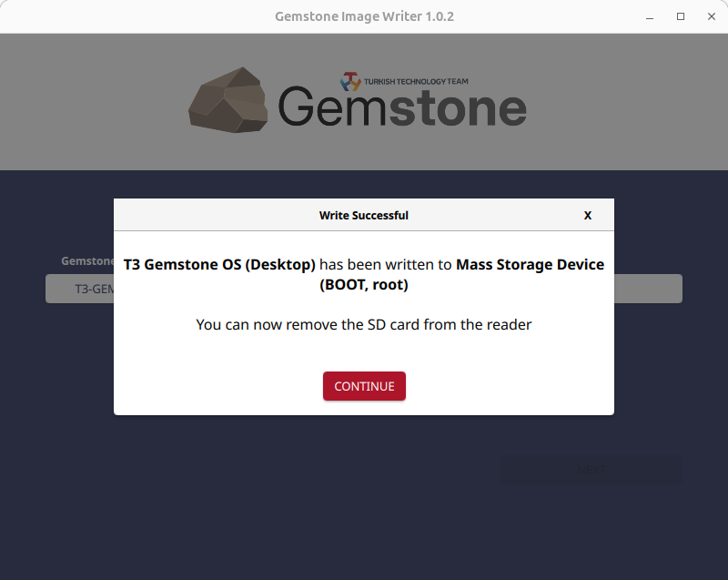Screen dimensions: 728x580
Task: Close the Write Successful dialog with X
Action: click(588, 216)
